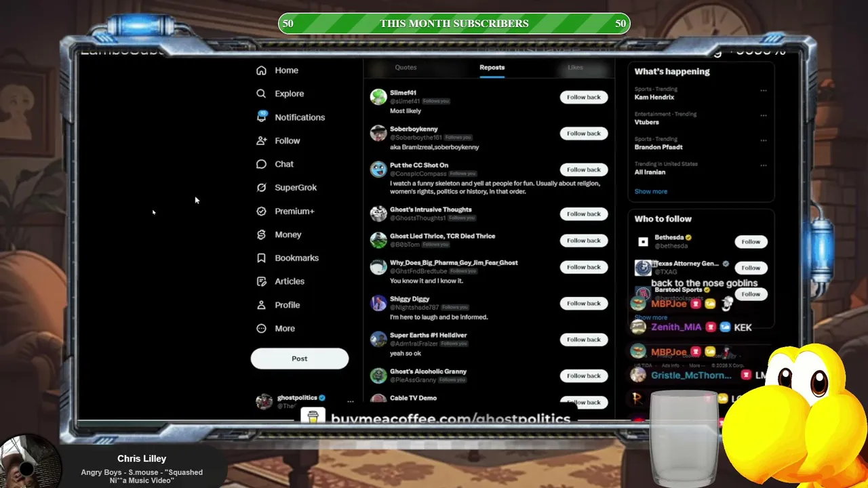Open more options for Vtubers trend
868x488 pixels.
pos(764,115)
